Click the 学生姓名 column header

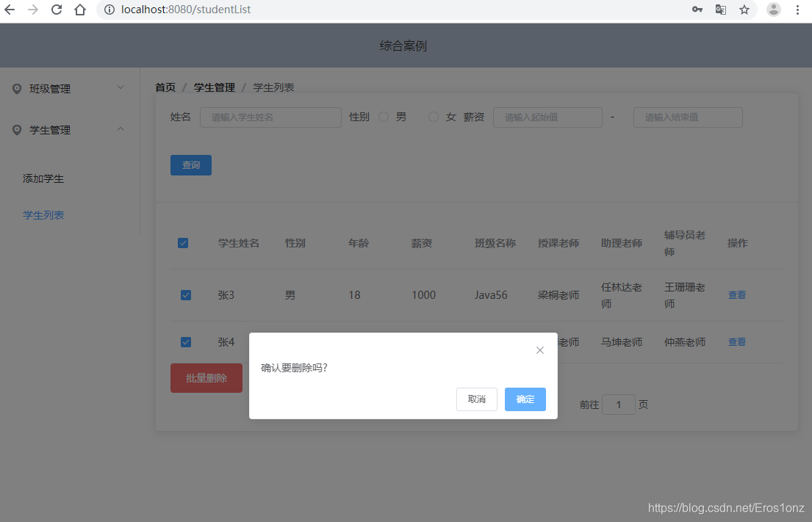point(239,243)
